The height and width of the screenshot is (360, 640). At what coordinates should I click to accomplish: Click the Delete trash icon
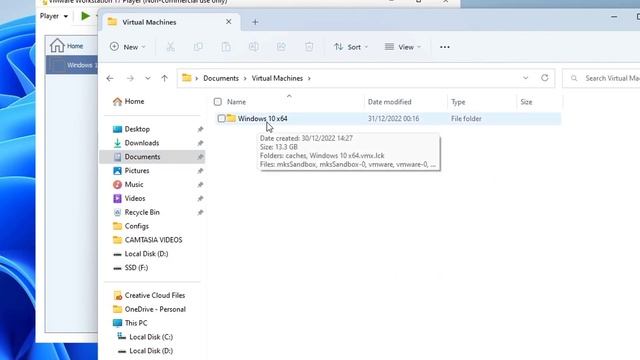[309, 47]
